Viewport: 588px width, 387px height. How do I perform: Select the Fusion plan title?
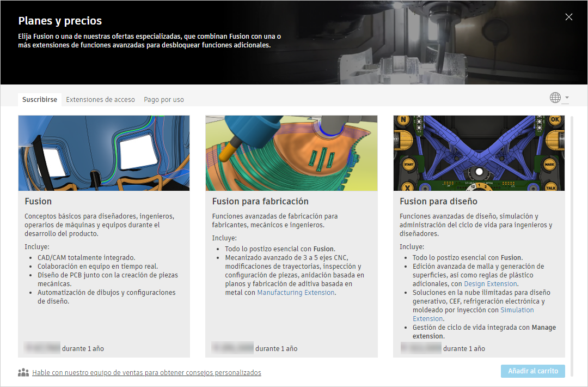click(x=38, y=201)
